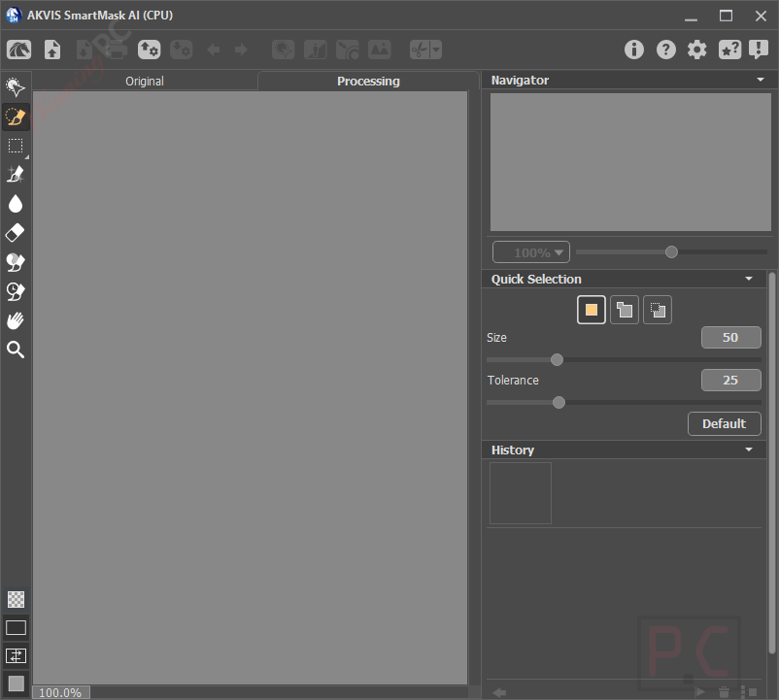Select the Blur drop tool
The image size is (779, 700).
coord(16,204)
